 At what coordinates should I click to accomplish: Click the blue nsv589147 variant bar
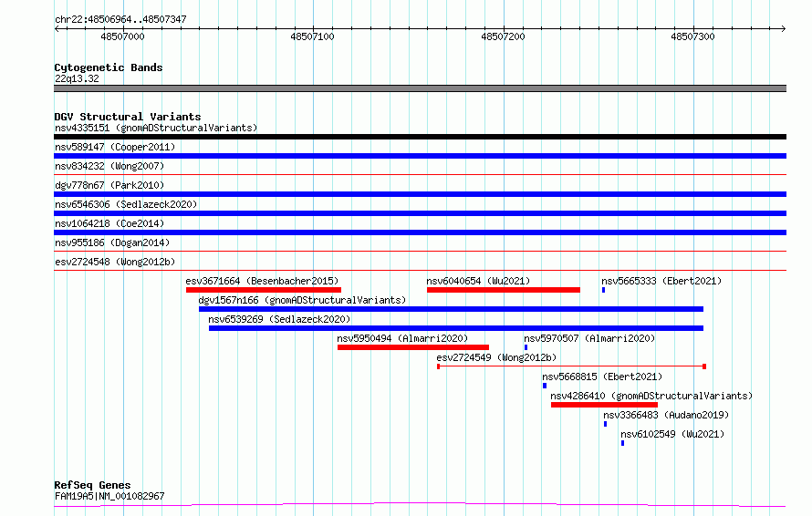420,156
